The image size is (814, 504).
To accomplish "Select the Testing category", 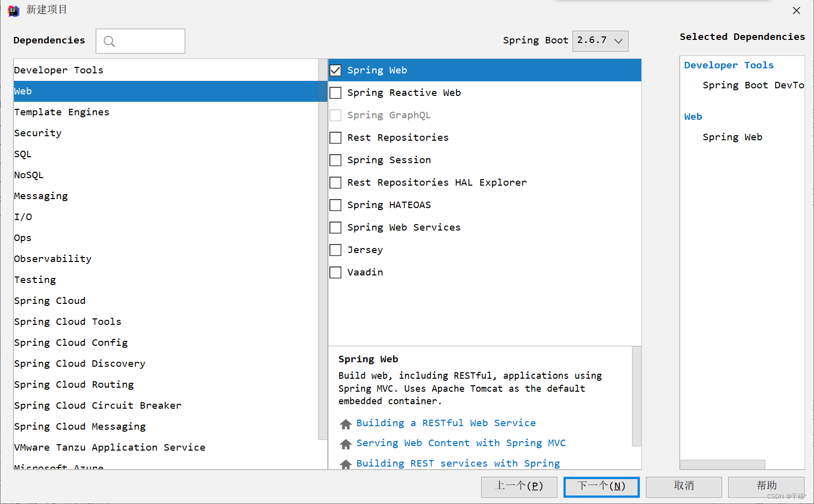I will [x=166, y=280].
